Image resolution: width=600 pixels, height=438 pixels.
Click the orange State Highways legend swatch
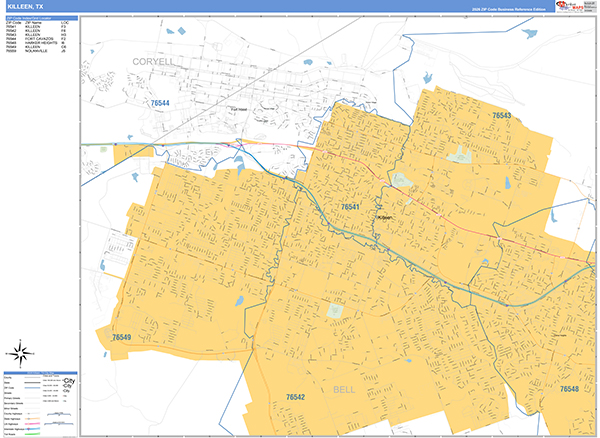point(33,418)
